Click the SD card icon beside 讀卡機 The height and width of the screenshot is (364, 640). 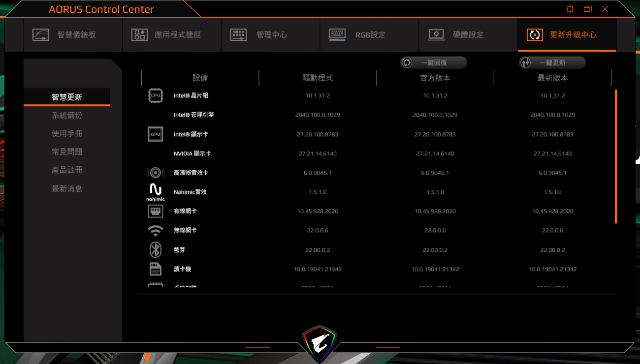[156, 269]
